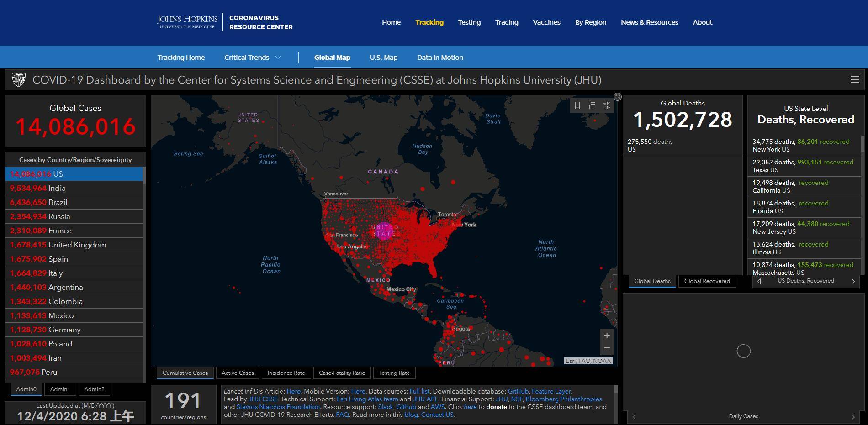Select the Global Deaths tab

[652, 281]
